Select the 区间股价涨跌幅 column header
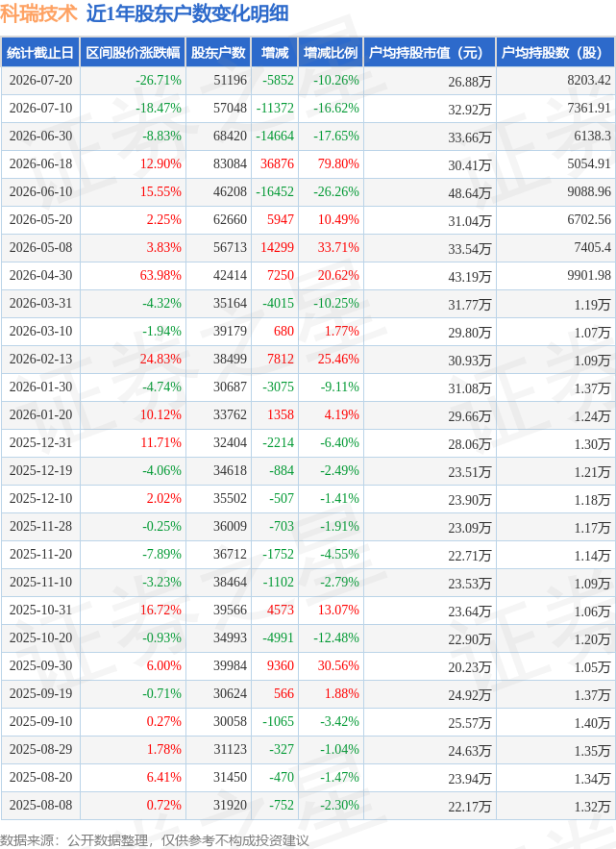616x849 pixels. (x=133, y=53)
